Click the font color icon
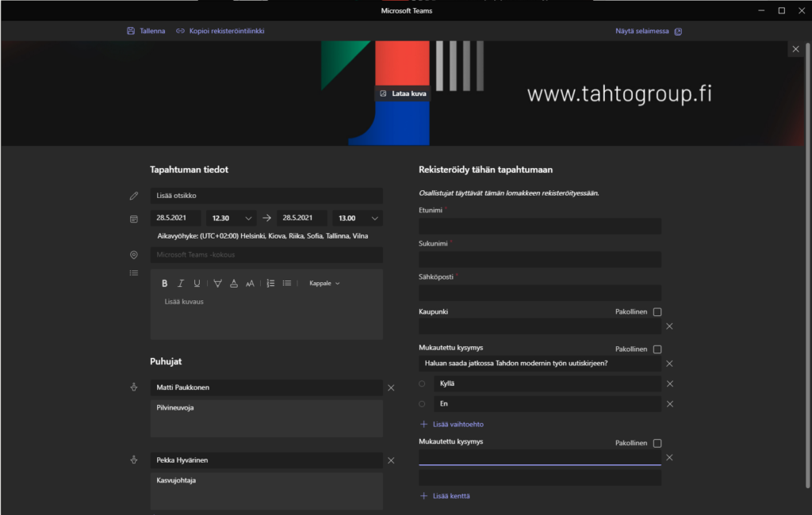The height and width of the screenshot is (515, 812). point(234,283)
